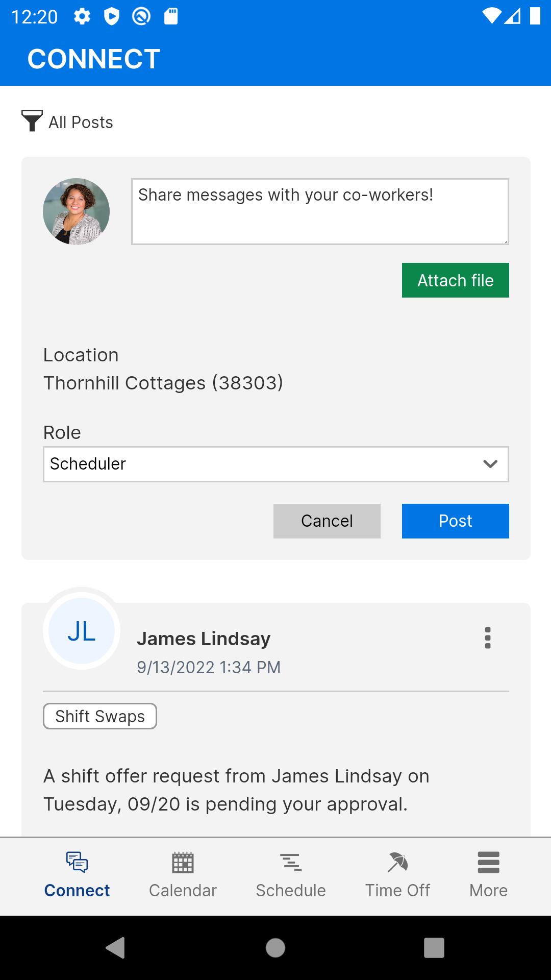This screenshot has width=551, height=980.
Task: Open the More hamburger menu icon
Action: tap(488, 862)
